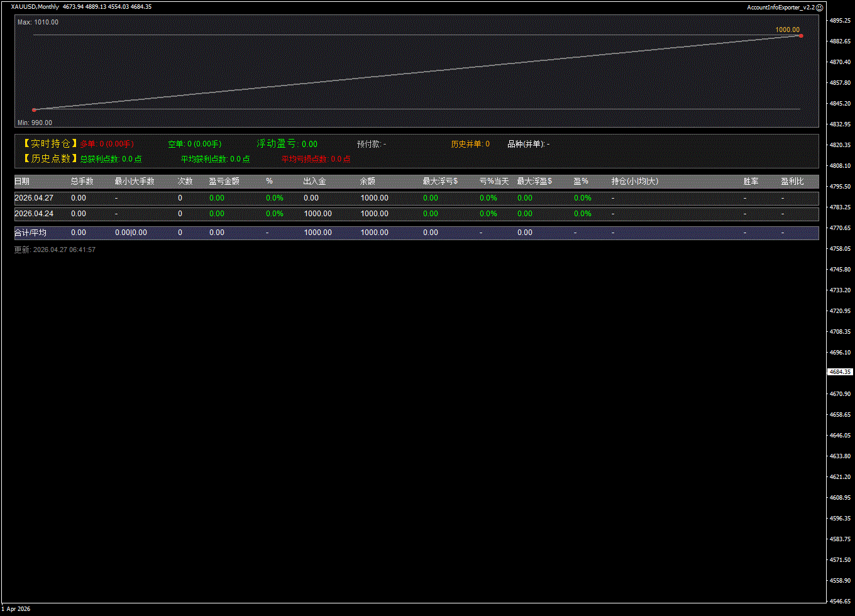Select the 盈亏金额 column header

(x=224, y=182)
